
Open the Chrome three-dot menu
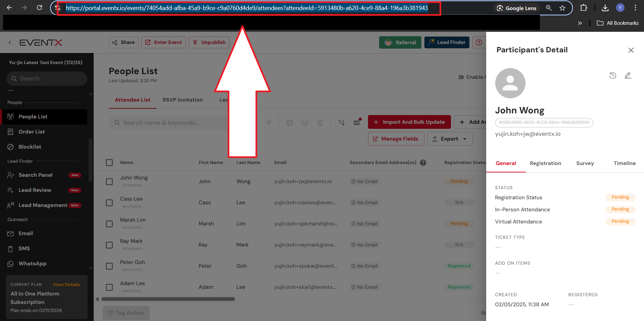[635, 8]
